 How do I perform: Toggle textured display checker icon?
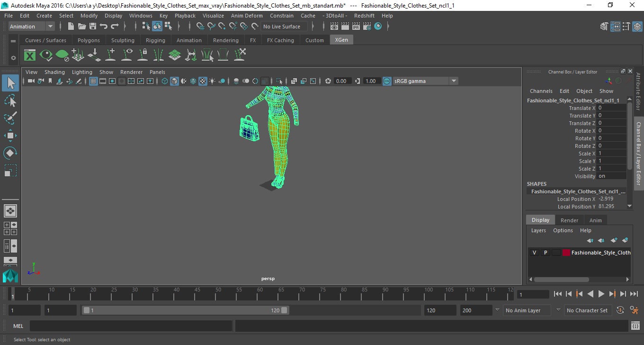tap(203, 81)
